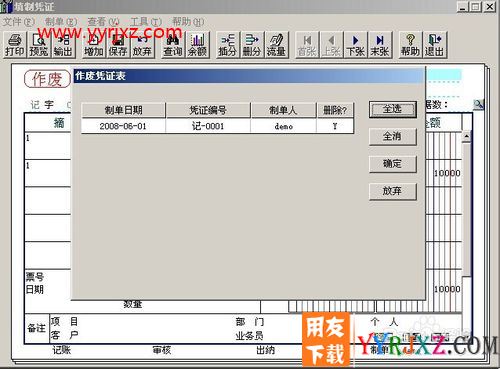Click the 插分 insert entry icon
The height and width of the screenshot is (369, 500).
click(228, 45)
